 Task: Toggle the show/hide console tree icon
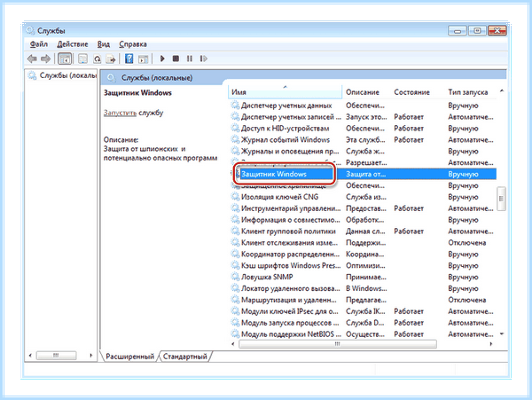click(x=65, y=59)
